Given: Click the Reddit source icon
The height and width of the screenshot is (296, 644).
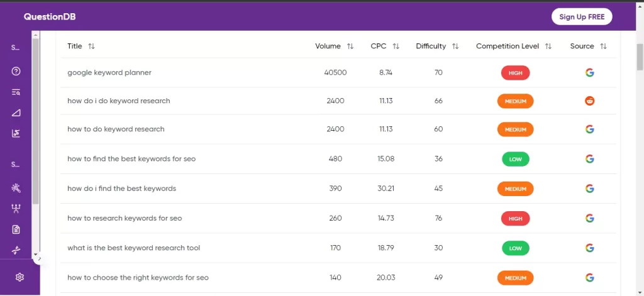Looking at the screenshot, I should (589, 101).
